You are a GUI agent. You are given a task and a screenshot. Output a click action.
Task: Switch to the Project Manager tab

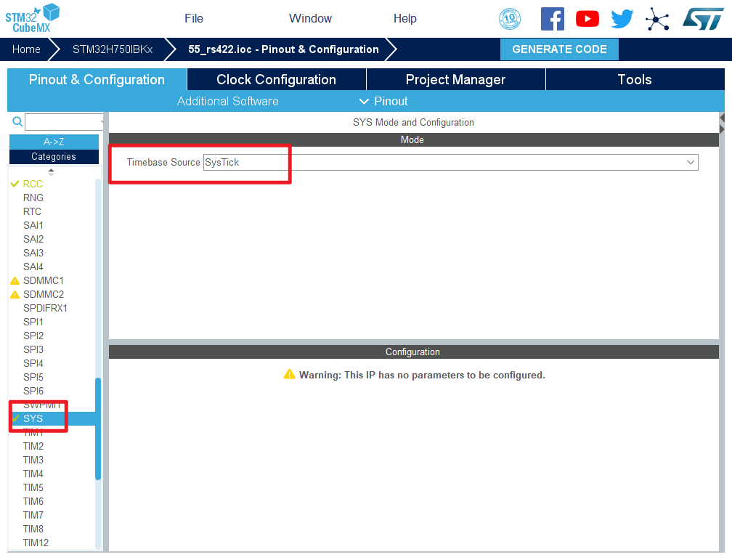[x=455, y=80]
